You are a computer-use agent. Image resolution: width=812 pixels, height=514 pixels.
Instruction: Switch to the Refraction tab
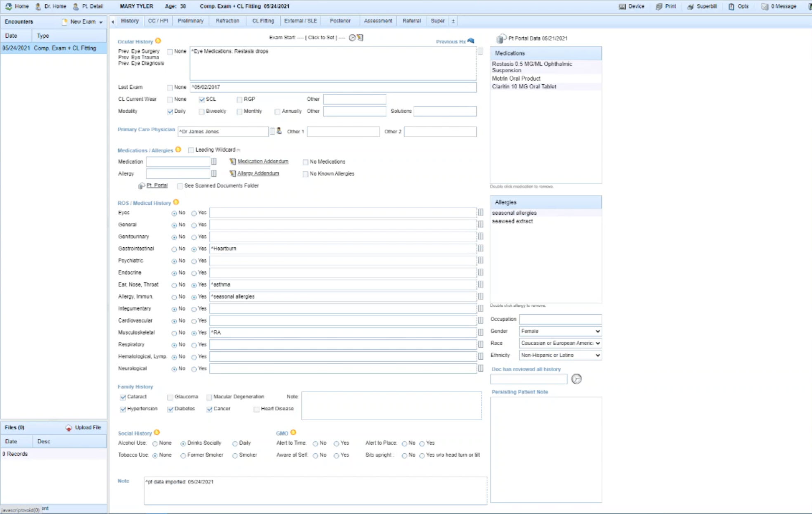(x=227, y=21)
